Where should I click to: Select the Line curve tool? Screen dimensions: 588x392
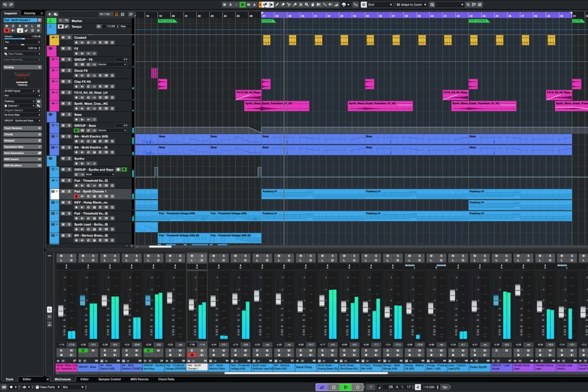(325, 4)
